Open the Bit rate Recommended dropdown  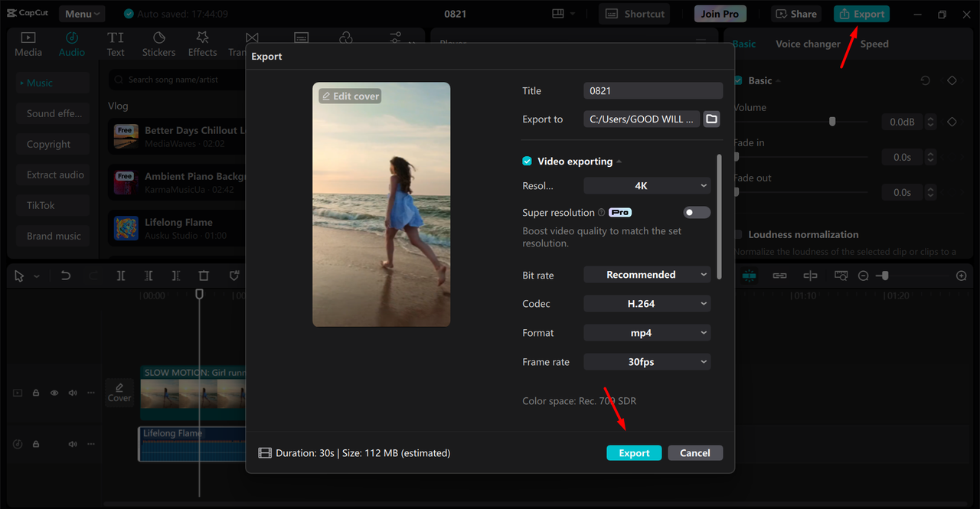pyautogui.click(x=647, y=275)
